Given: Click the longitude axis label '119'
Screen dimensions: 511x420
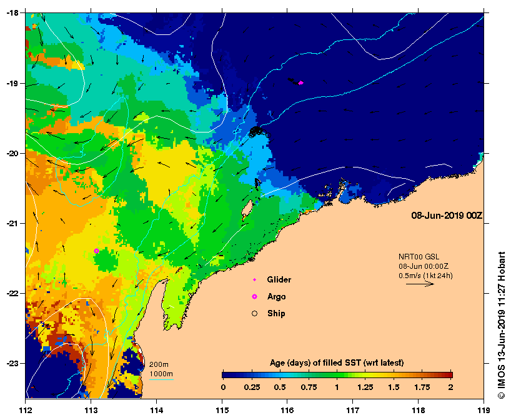Looking at the screenshot, I should pos(484,410).
